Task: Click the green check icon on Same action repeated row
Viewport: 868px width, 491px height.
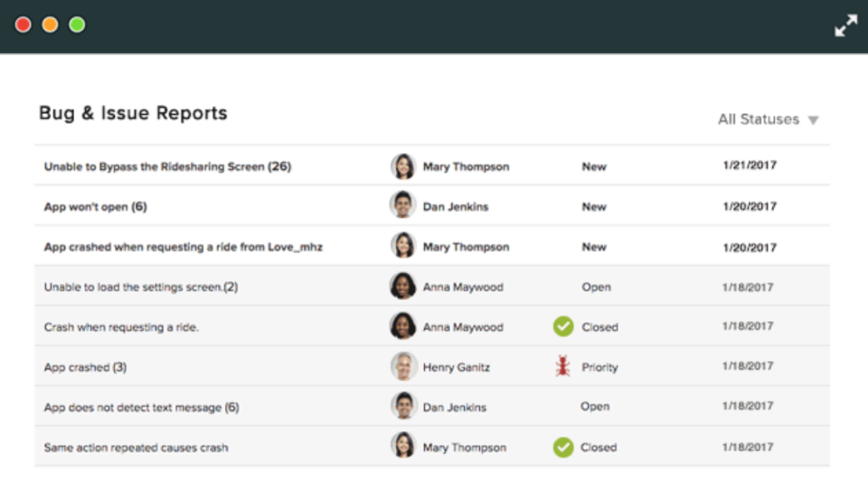Action: (563, 447)
